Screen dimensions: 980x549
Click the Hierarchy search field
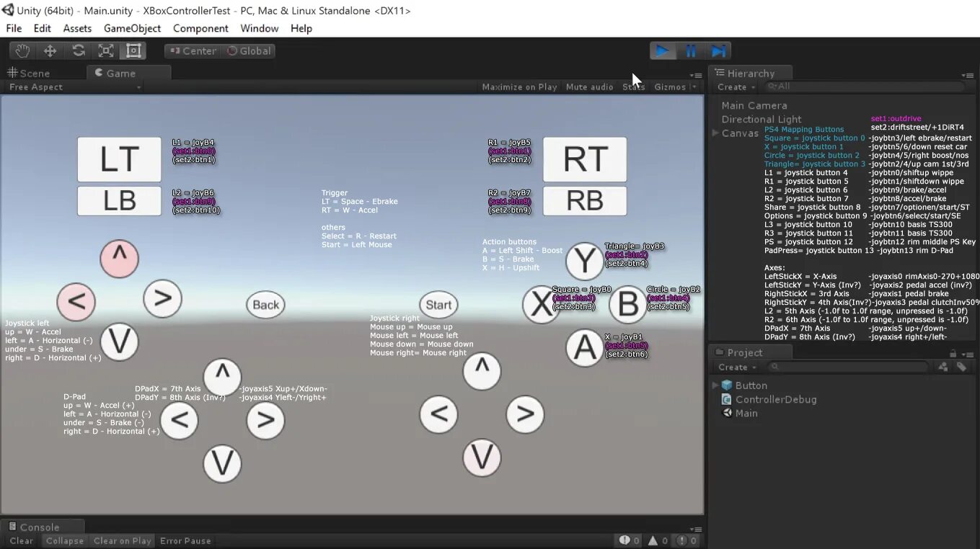pyautogui.click(x=865, y=86)
